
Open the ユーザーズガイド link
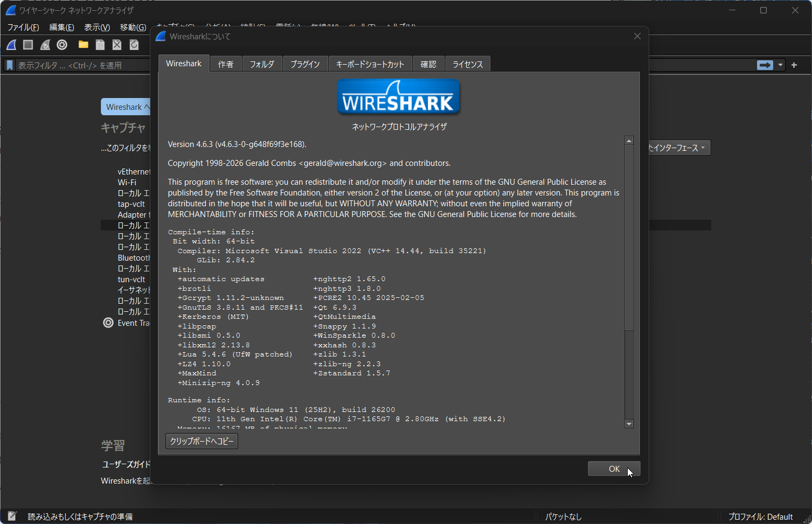tap(125, 464)
